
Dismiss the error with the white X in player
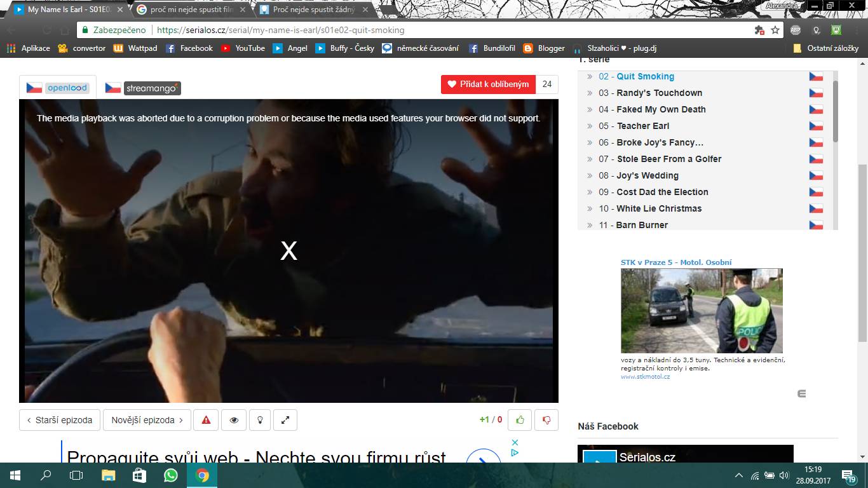coord(288,251)
